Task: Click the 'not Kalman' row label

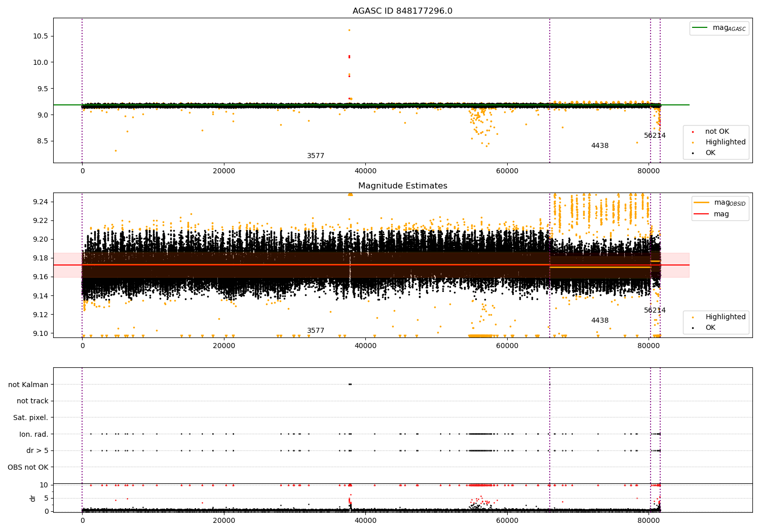Action: (28, 385)
